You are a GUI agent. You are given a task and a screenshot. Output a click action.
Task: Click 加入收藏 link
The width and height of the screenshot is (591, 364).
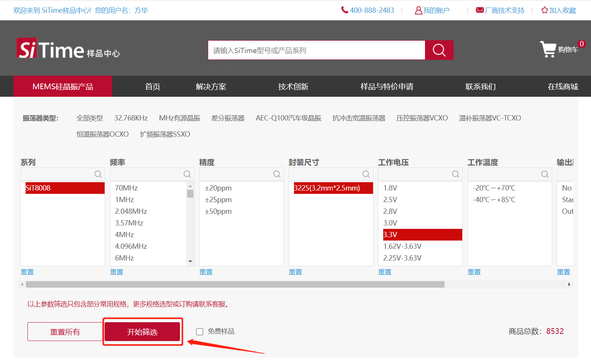coord(562,10)
